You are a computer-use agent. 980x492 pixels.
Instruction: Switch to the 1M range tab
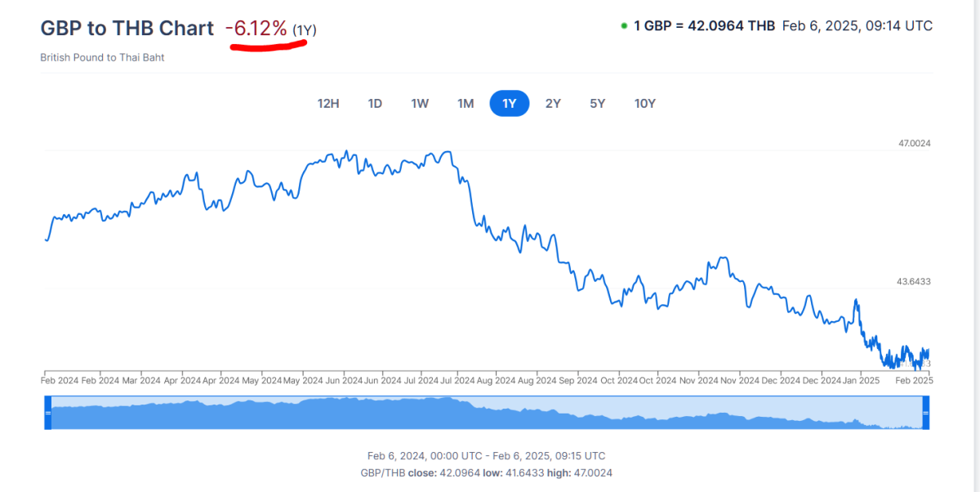click(465, 104)
